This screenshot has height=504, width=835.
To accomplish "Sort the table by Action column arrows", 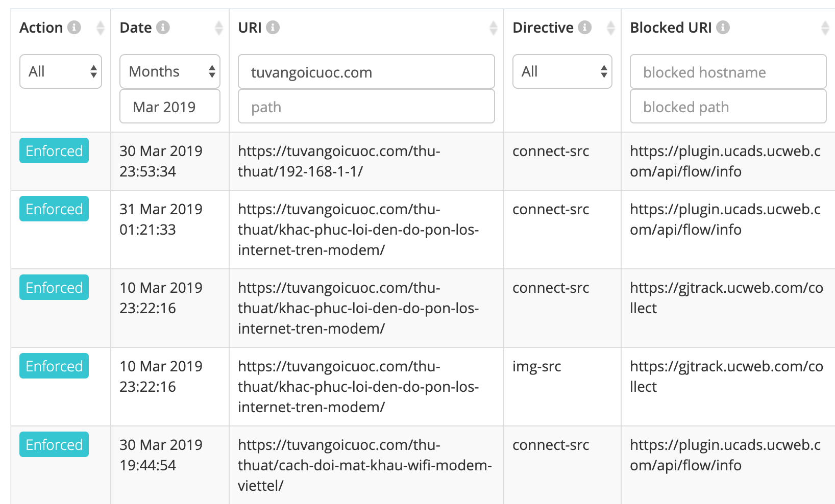I will 101,28.
